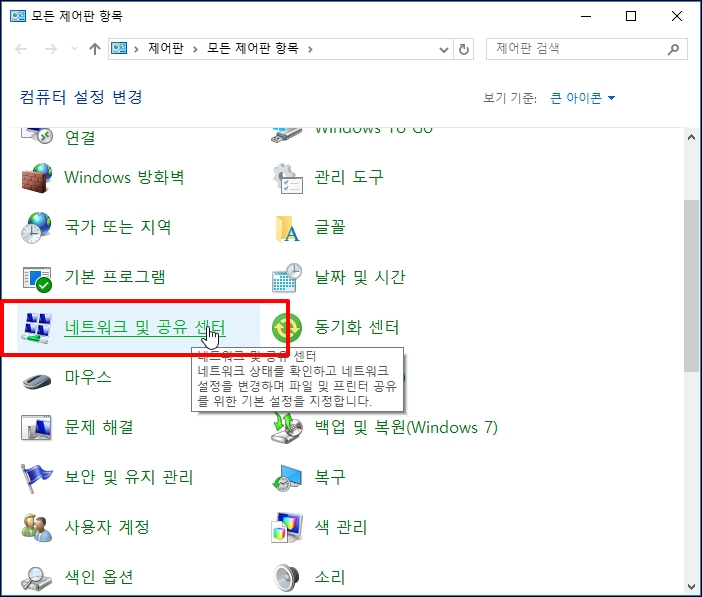Open the 소리 speaker icon

287,578
